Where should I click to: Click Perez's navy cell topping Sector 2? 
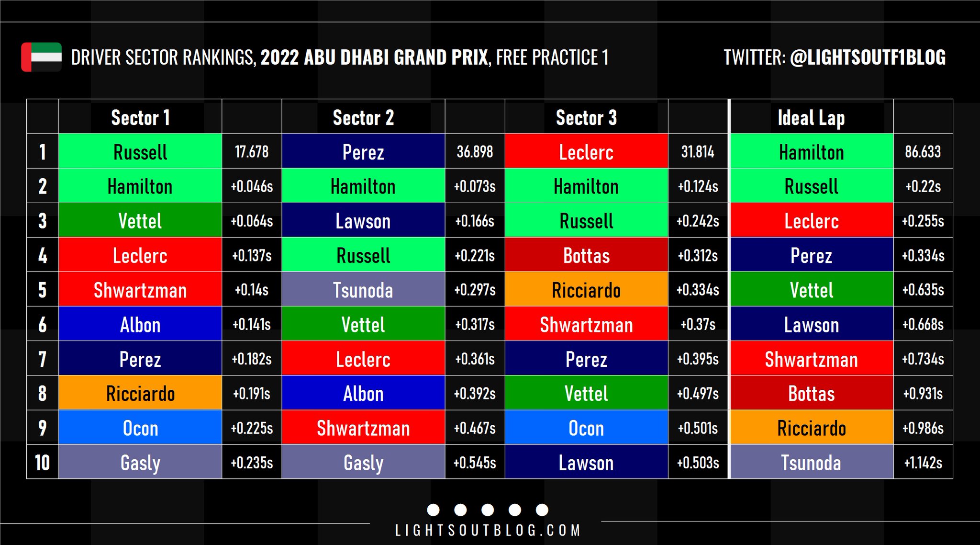(363, 151)
